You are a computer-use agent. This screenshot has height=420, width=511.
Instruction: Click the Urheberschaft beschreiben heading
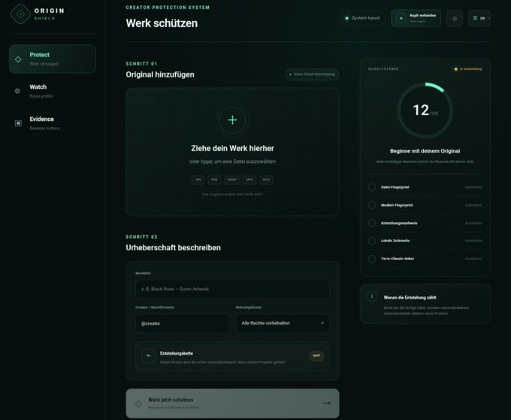[x=173, y=248]
